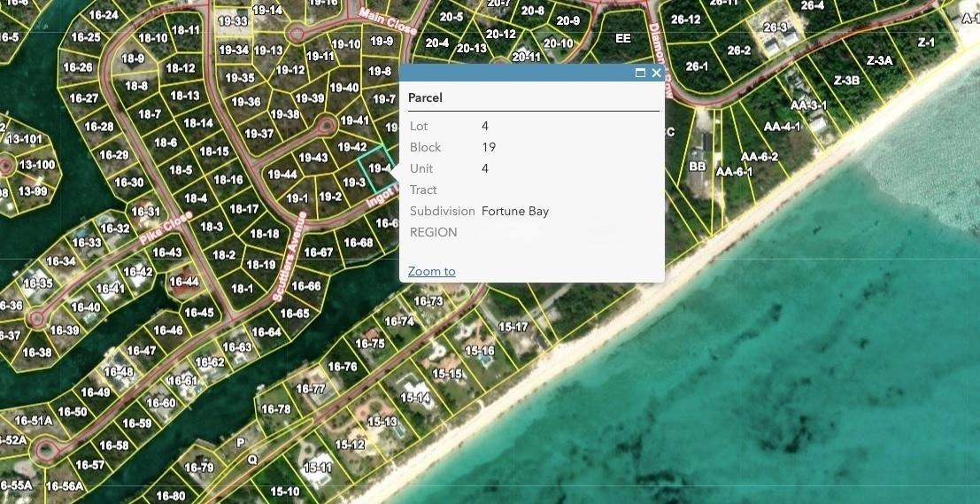Select parcel 19-43 on the map

(313, 158)
